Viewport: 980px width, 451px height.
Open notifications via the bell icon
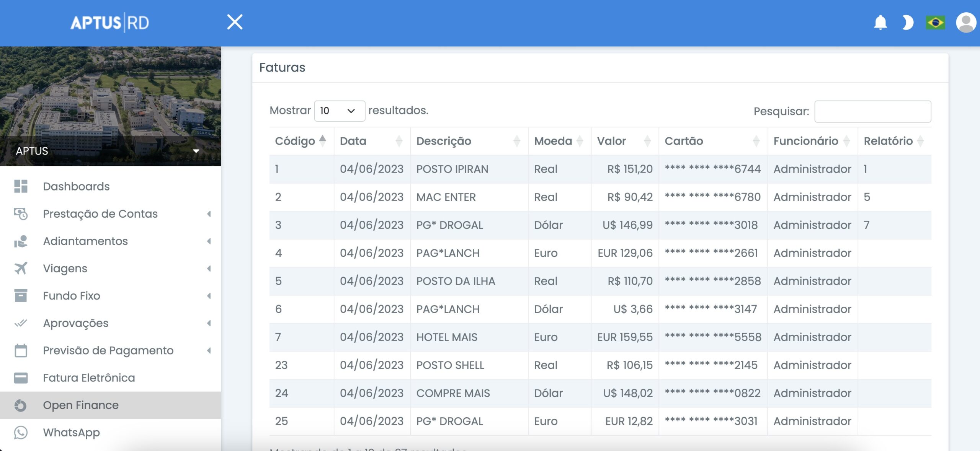880,23
